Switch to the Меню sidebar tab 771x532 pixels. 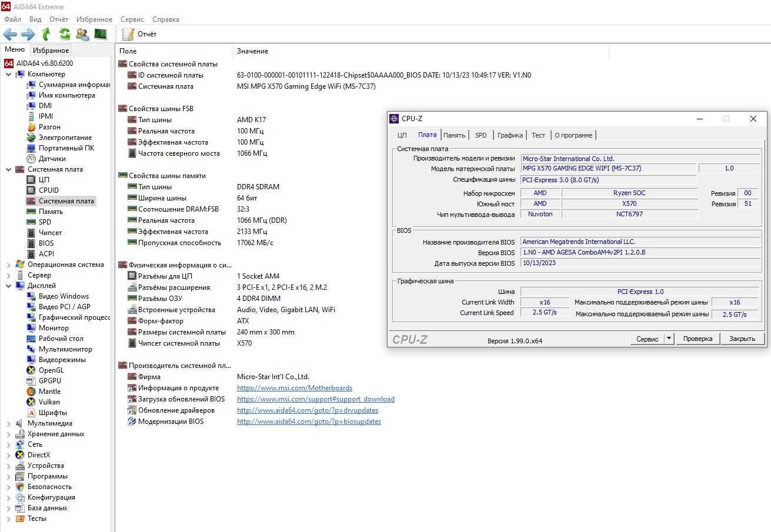click(15, 50)
